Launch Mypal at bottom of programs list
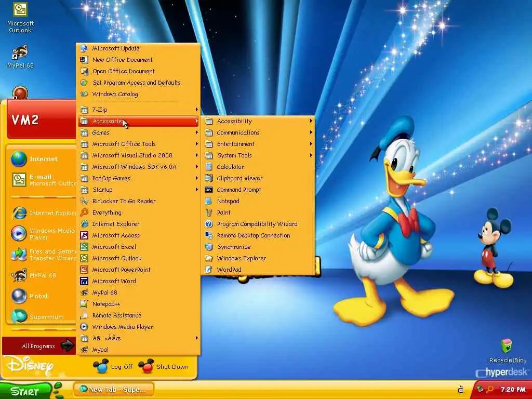Viewport: 532px width, 399px height. coord(138,350)
